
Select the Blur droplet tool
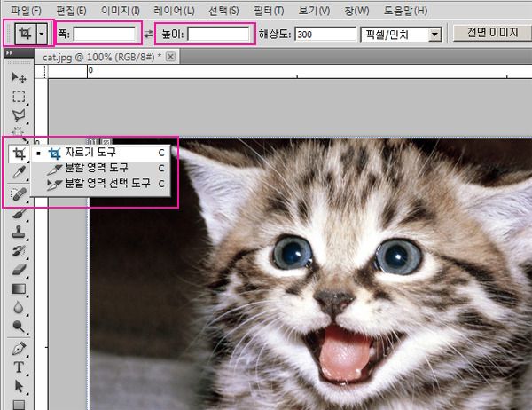tap(19, 308)
